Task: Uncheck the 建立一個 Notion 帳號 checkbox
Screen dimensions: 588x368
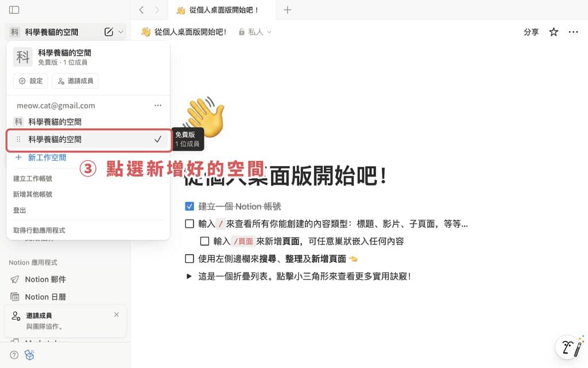Action: [x=189, y=206]
